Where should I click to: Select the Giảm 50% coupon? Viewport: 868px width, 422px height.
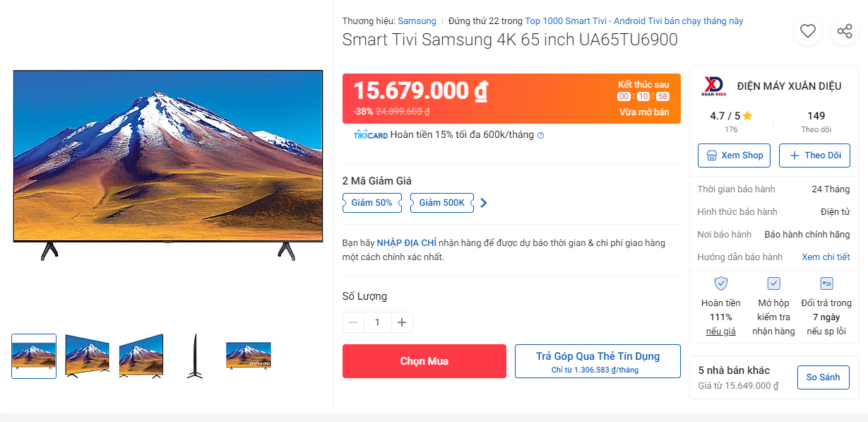371,203
